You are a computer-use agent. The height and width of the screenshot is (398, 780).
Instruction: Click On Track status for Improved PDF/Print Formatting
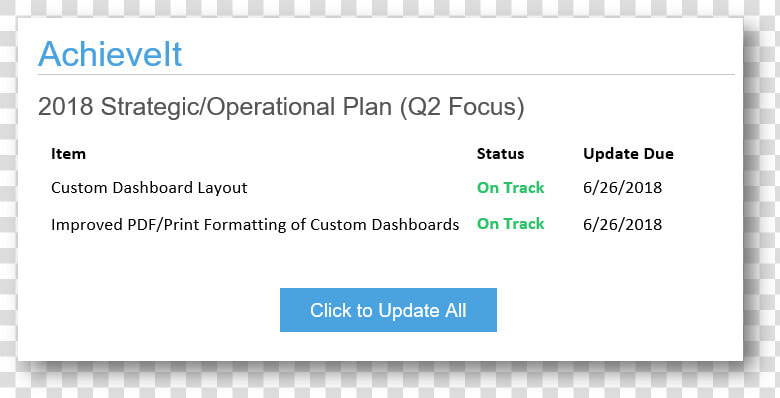click(510, 224)
